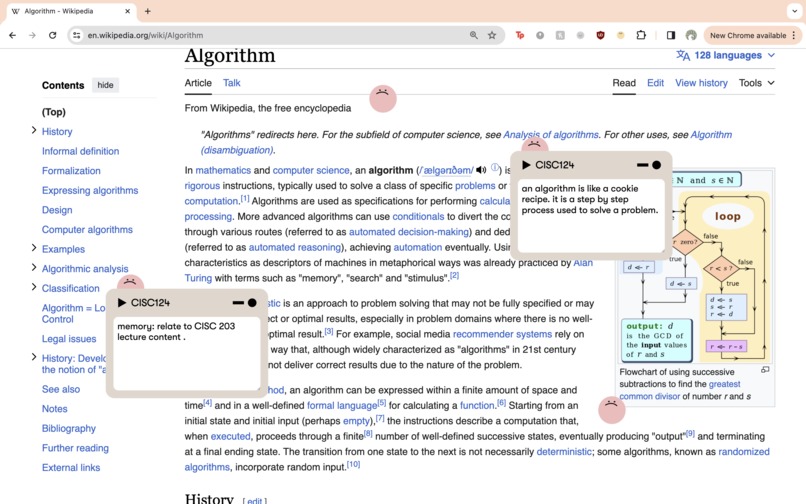
Task: Go to External links section
Action: tap(71, 467)
